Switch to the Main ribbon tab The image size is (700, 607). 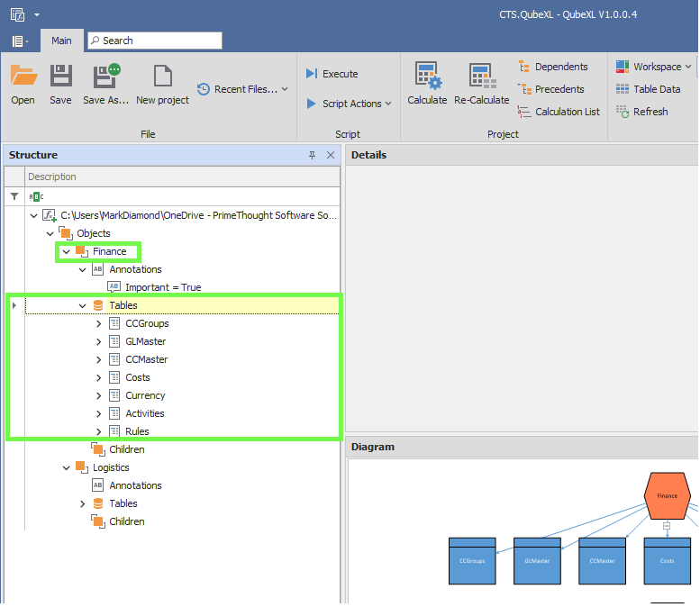61,41
